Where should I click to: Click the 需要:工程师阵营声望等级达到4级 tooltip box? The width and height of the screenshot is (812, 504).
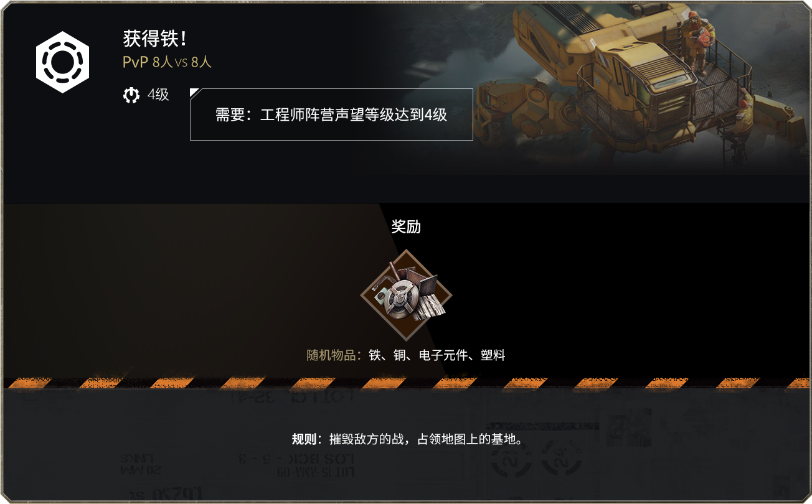(x=331, y=114)
